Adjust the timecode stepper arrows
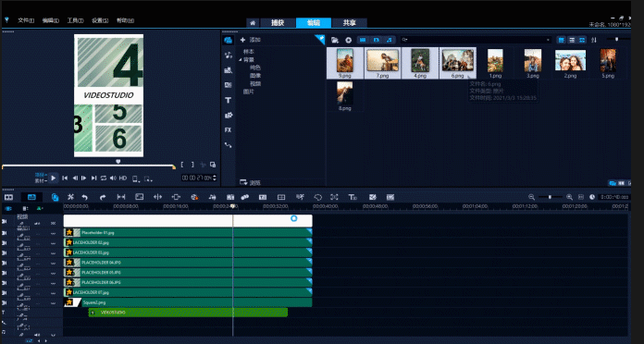Image resolution: width=644 pixels, height=344 pixels. (214, 178)
